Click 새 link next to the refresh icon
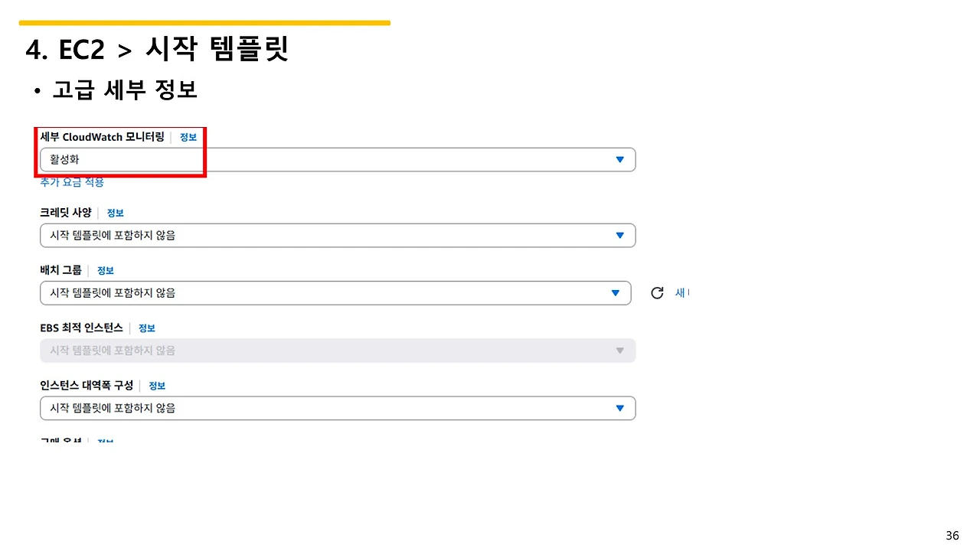The image size is (980, 551). [x=682, y=292]
